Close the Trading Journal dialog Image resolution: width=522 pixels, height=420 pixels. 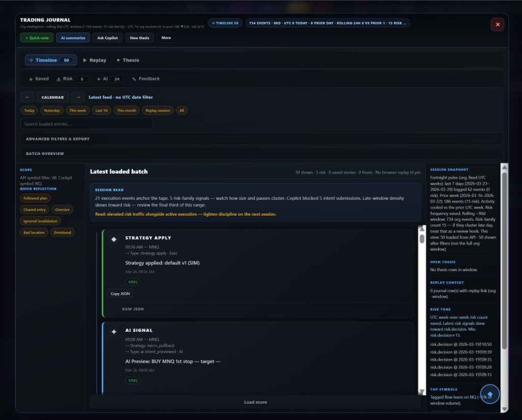[498, 24]
